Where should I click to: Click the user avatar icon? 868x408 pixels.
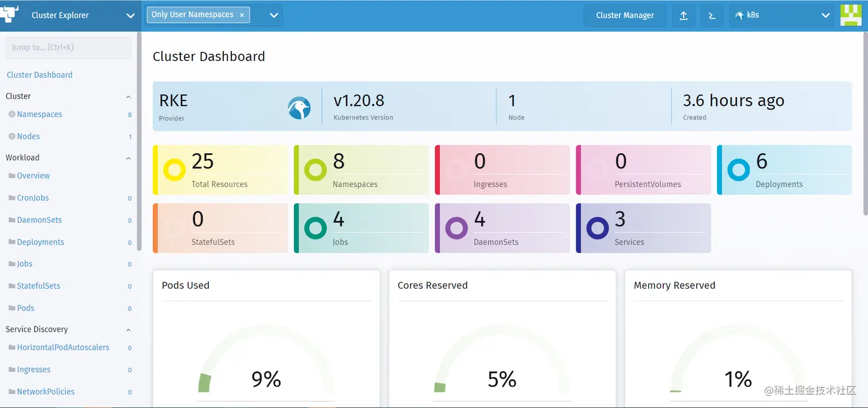tap(851, 15)
